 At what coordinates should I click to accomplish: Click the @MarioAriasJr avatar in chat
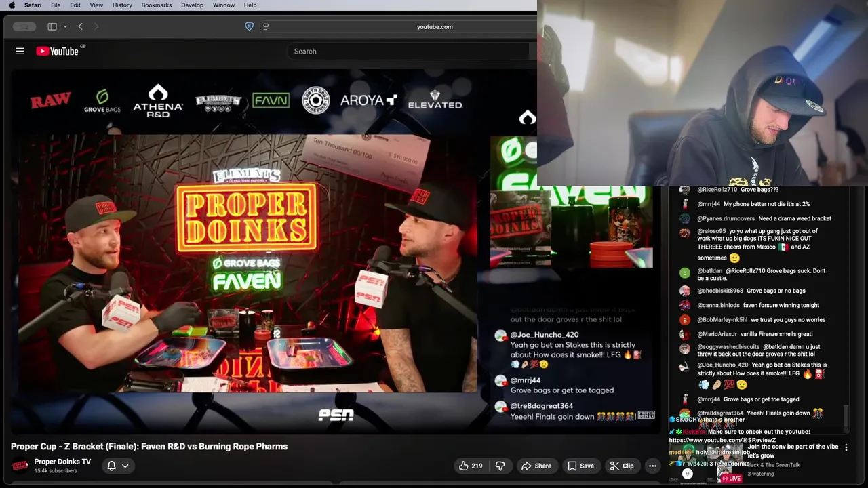click(x=685, y=334)
